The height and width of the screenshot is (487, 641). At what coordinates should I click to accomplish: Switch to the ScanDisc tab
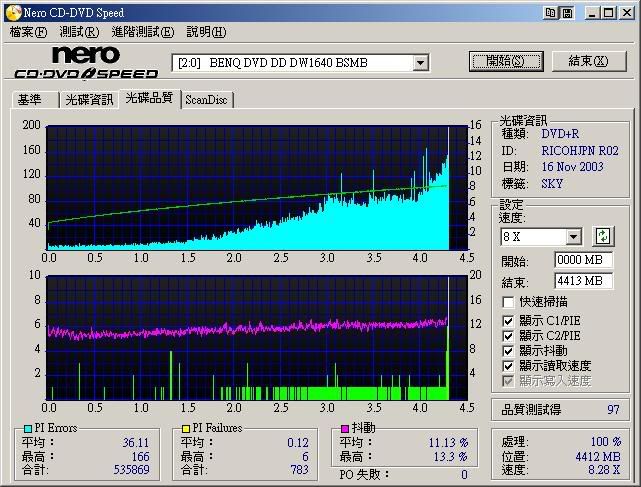click(x=206, y=100)
